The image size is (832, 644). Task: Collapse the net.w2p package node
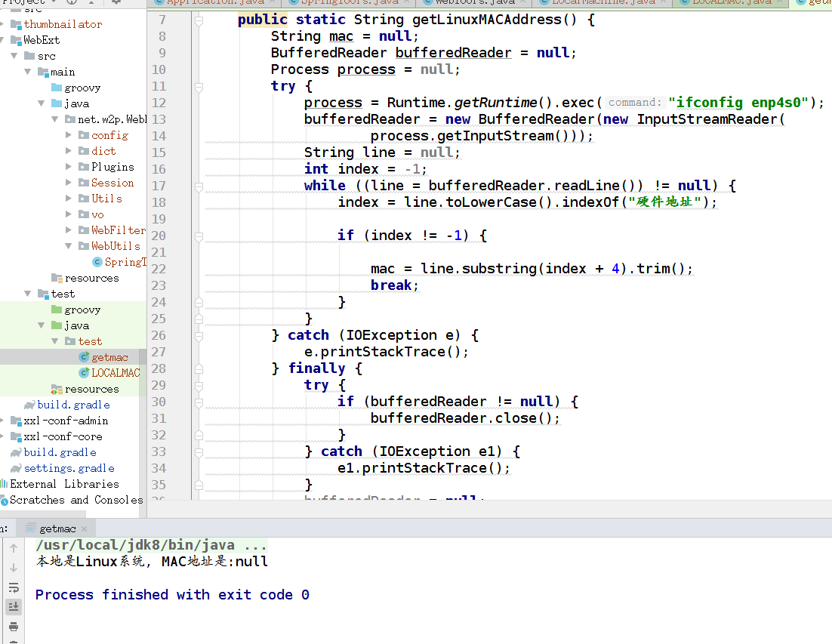[x=54, y=119]
